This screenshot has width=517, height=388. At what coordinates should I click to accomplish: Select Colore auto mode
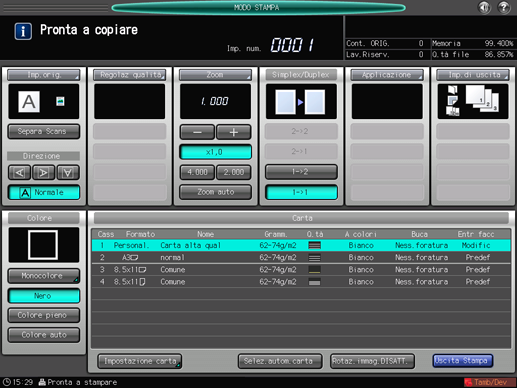[44, 335]
